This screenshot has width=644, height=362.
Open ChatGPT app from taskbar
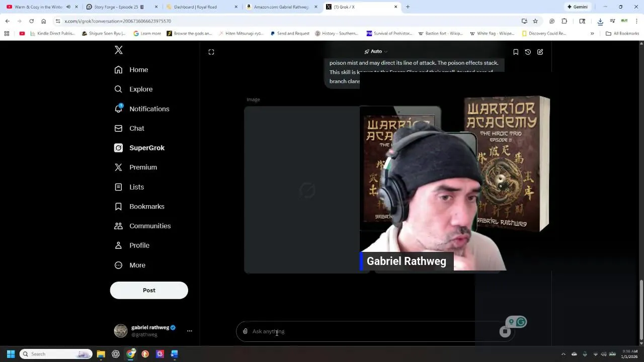coord(116,354)
